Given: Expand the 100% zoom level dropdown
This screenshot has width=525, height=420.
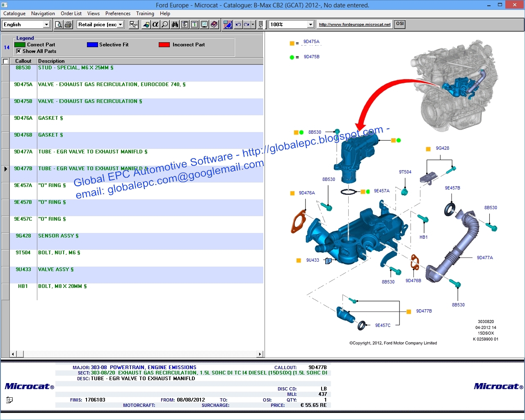Looking at the screenshot, I should pos(311,24).
